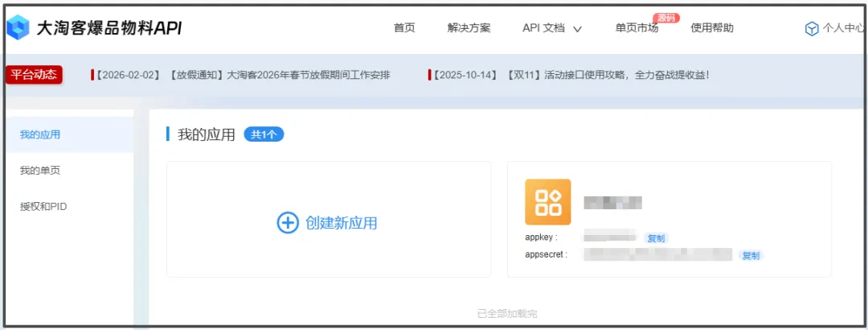Click the 共1个 count badge
This screenshot has width=868, height=330.
[264, 134]
